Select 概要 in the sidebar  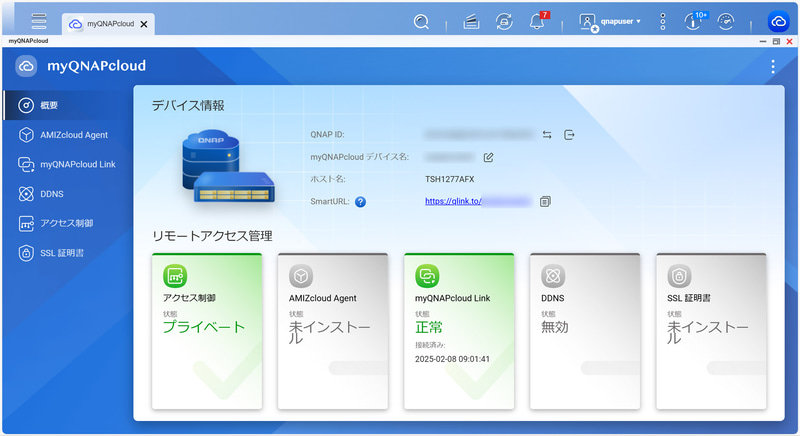[x=68, y=106]
